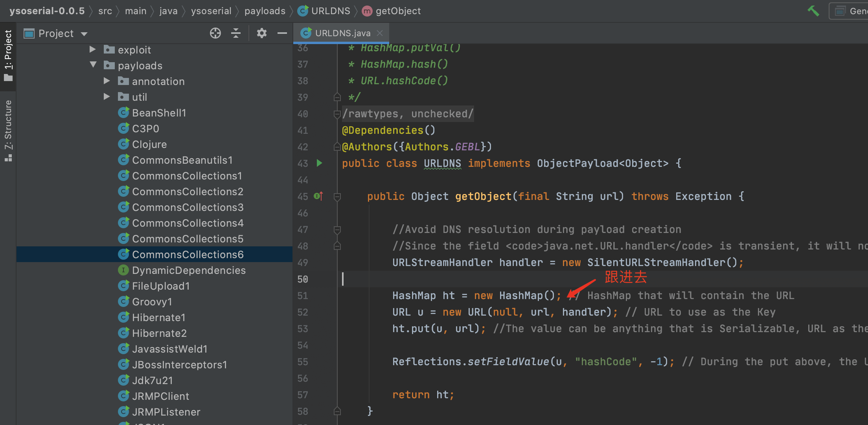Screen dimensions: 868x425
Task: Expand the annotation folder
Action: pos(107,81)
